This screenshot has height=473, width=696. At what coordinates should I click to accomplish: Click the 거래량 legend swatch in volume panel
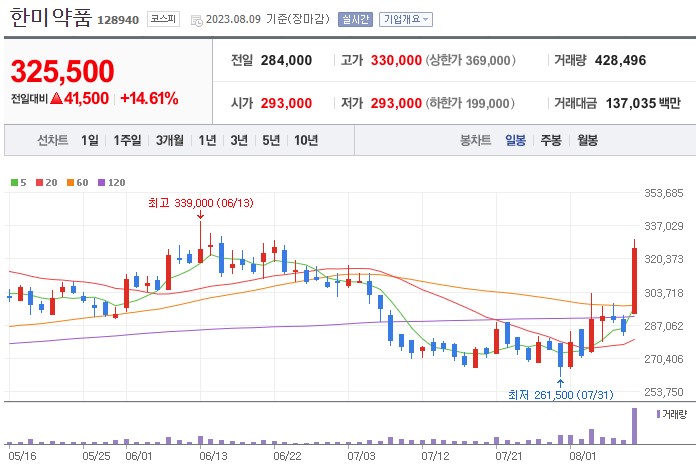658,414
